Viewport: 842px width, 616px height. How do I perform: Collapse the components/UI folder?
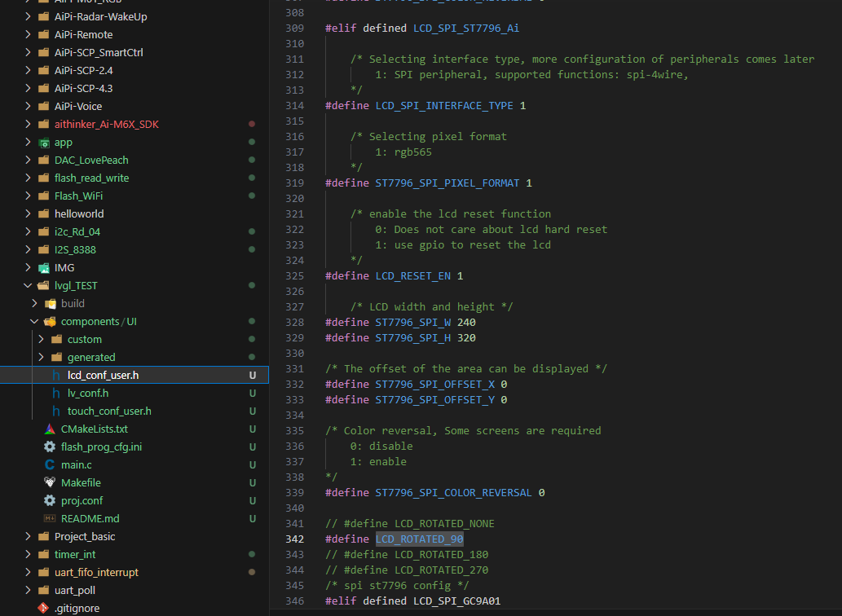click(x=34, y=321)
